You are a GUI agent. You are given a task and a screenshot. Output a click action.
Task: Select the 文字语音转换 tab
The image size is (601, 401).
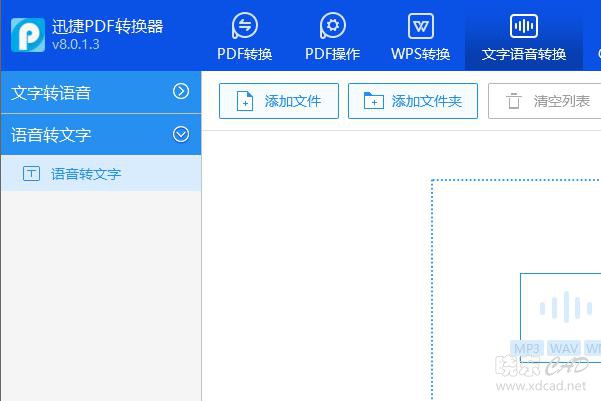524,36
